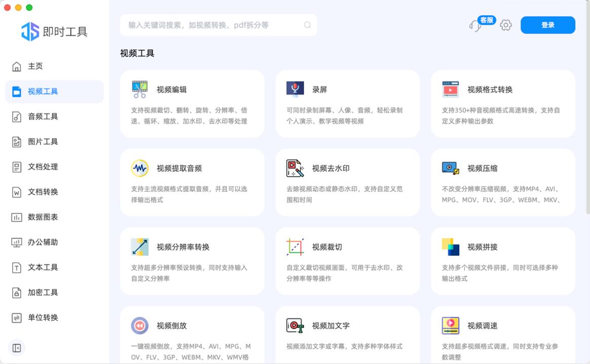Contact 客服 via headset icon
This screenshot has height=364, width=590.
(x=475, y=26)
